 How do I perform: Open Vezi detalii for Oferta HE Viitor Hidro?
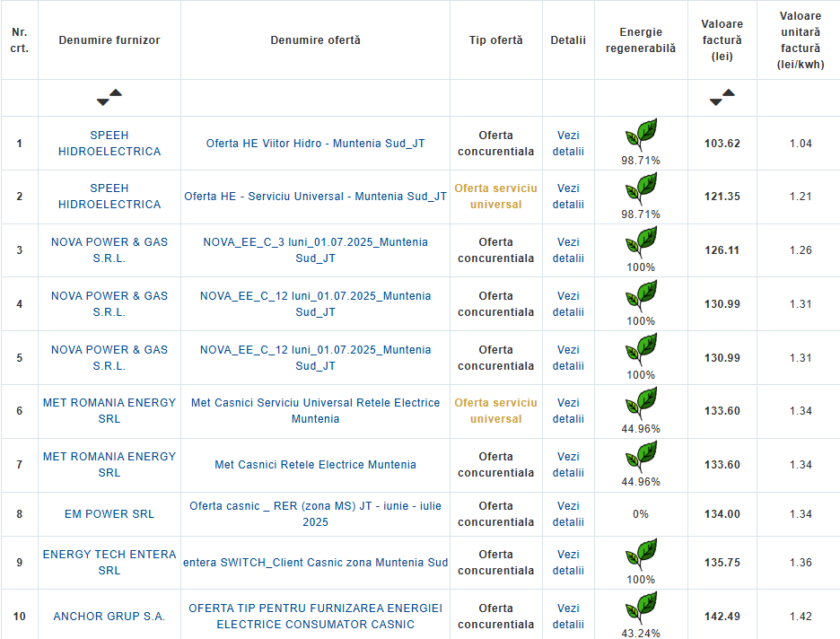568,144
